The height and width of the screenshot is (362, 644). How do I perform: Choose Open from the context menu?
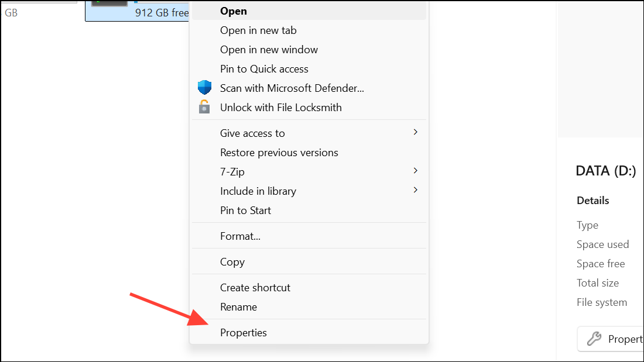(x=309, y=11)
